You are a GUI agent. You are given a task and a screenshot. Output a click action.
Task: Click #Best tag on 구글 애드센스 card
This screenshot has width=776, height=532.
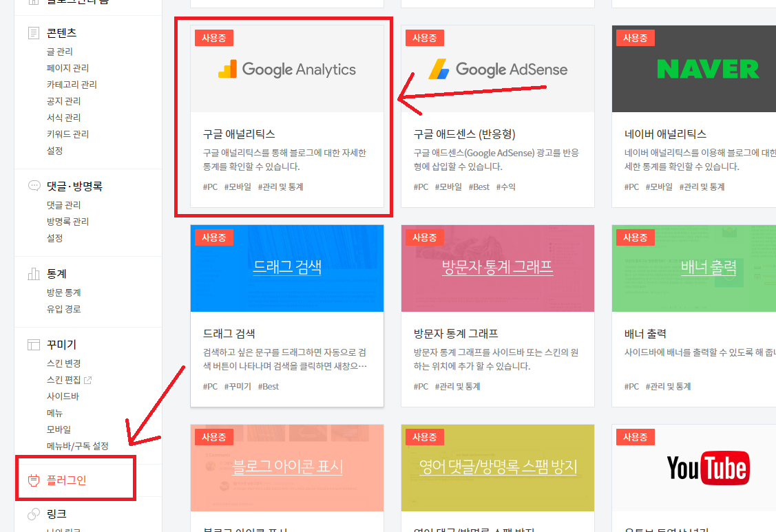point(479,187)
